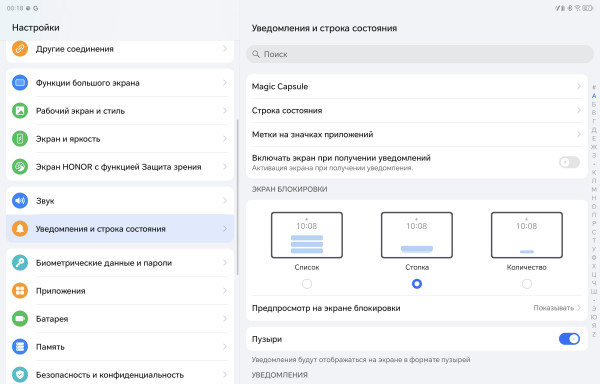This screenshot has width=600, height=384.
Task: Tap the magnifier icon in search field
Action: 256,54
